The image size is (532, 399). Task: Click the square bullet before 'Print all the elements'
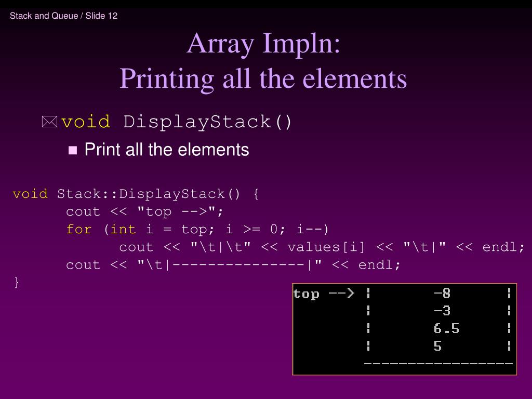tap(73, 150)
